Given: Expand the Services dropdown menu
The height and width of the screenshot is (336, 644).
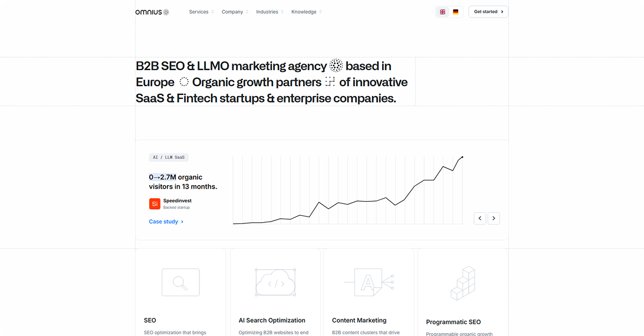Looking at the screenshot, I should 201,12.
